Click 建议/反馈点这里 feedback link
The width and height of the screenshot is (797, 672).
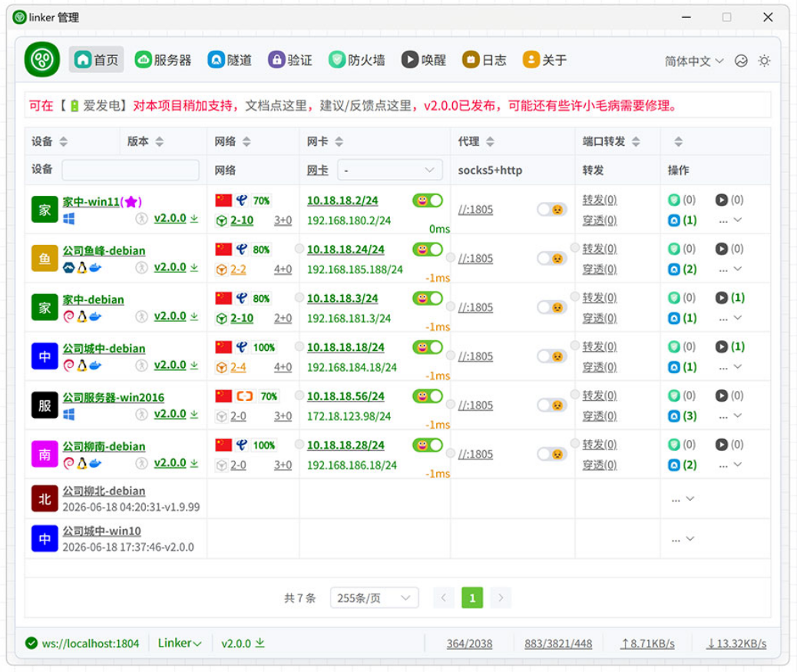(365, 106)
